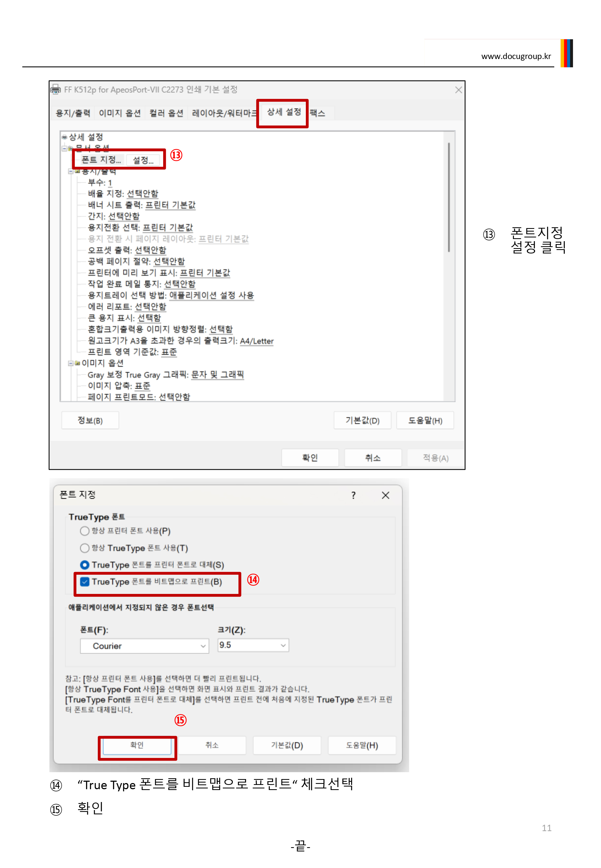Click the 설정... button next to 폰트 지정
This screenshot has width=601, height=868.
[143, 160]
